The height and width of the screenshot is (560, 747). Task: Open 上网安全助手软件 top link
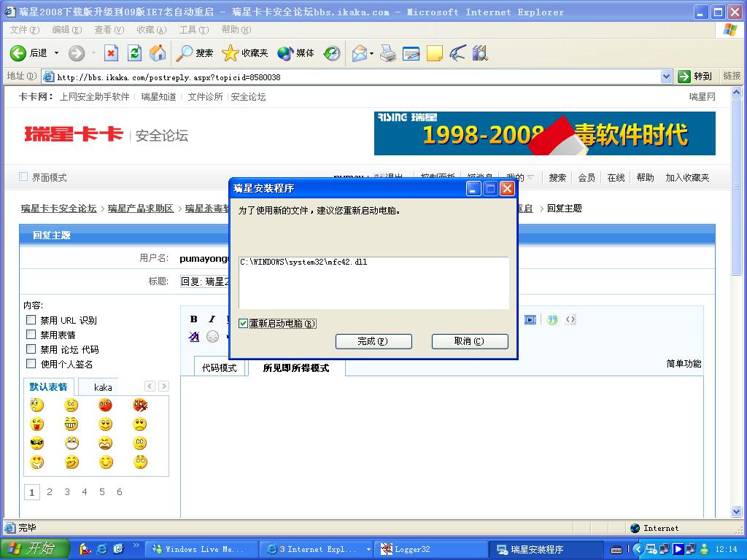pos(94,97)
